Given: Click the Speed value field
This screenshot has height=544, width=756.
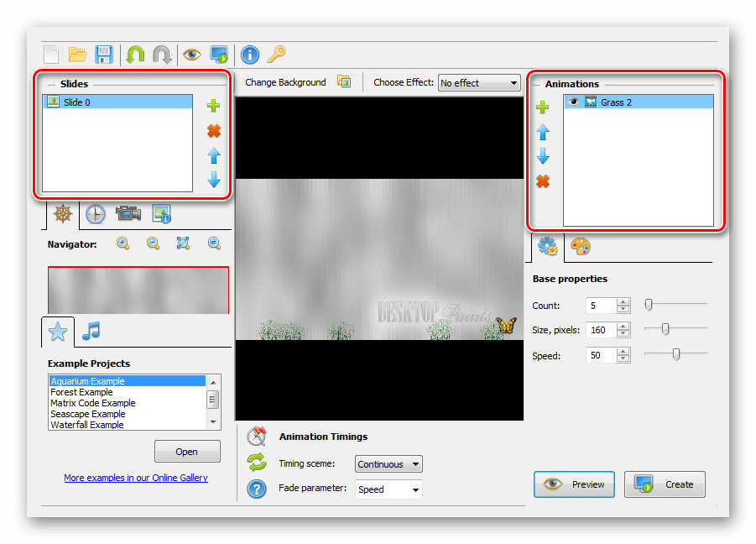Looking at the screenshot, I should click(601, 355).
